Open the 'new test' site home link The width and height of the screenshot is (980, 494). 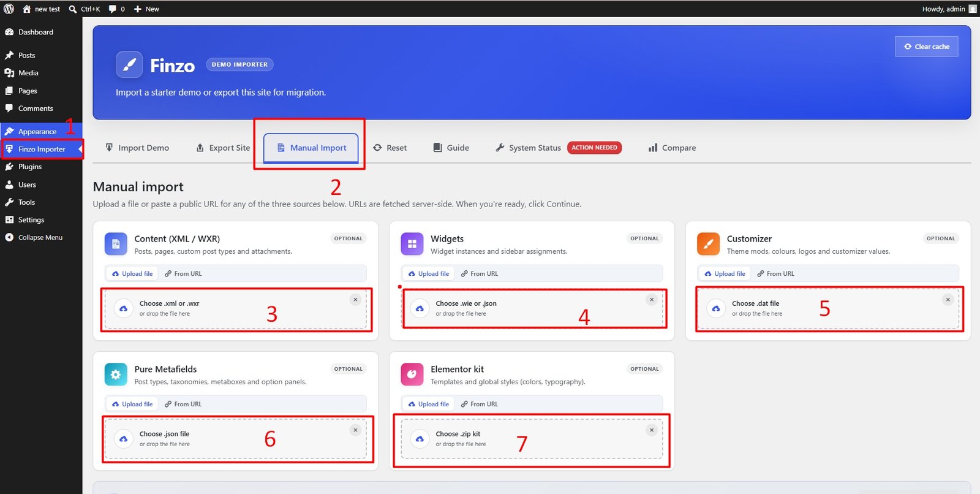[x=41, y=9]
